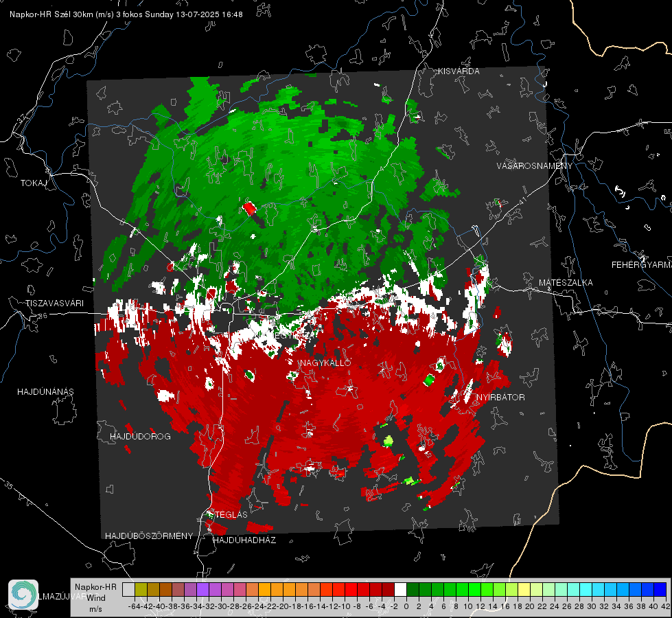Viewport: 672px width, 618px height.
Task: Pick the violet swatch at -34 m/s
Action: (202, 590)
